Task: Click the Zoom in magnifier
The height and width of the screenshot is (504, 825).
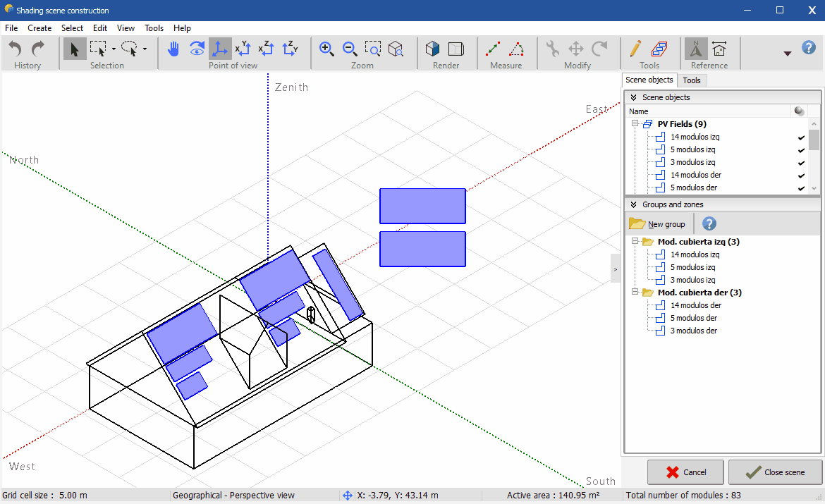Action: click(x=326, y=49)
